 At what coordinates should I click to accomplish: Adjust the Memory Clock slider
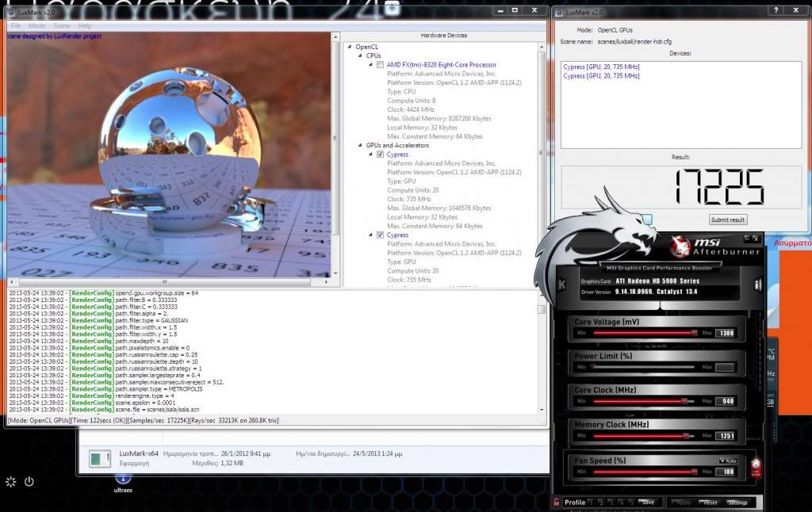(644, 436)
